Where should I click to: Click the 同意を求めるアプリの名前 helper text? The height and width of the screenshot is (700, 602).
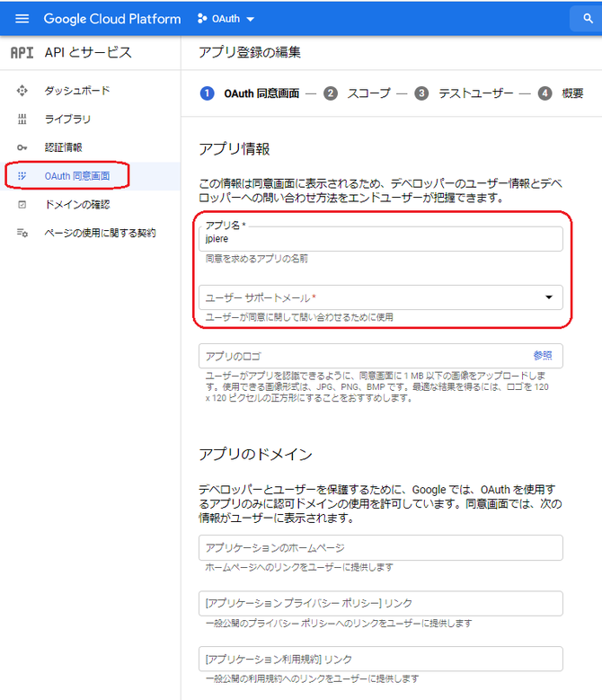coord(257,259)
